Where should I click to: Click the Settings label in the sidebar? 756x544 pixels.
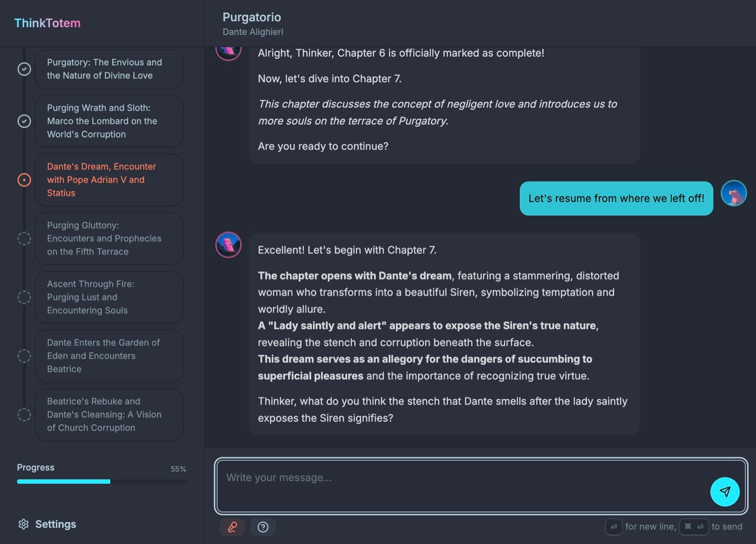coord(56,524)
